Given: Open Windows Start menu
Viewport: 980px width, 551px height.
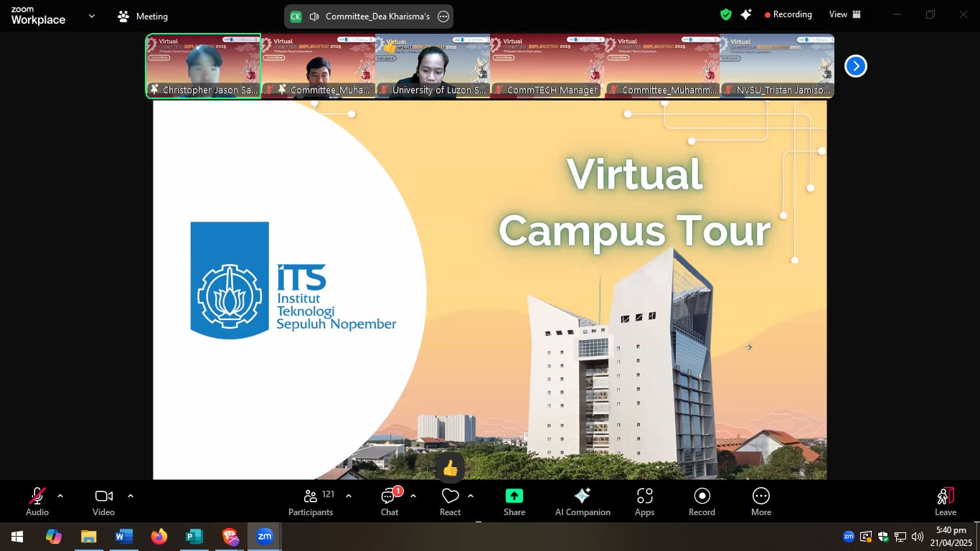Looking at the screenshot, I should (x=17, y=537).
